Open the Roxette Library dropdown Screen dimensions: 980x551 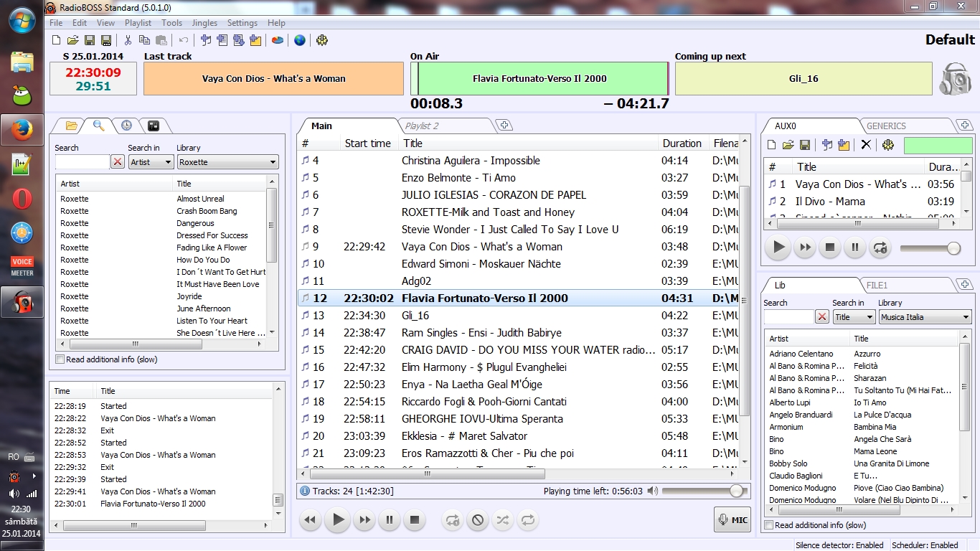click(x=227, y=162)
